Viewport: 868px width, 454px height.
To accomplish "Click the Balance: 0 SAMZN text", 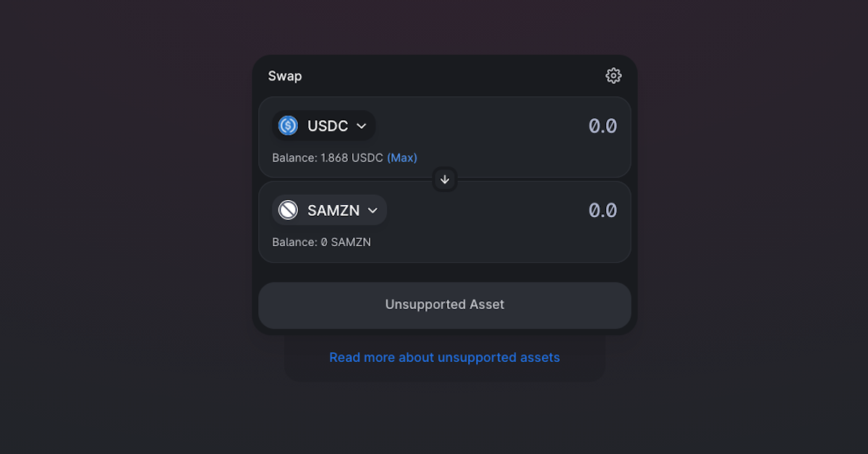I will click(320, 242).
